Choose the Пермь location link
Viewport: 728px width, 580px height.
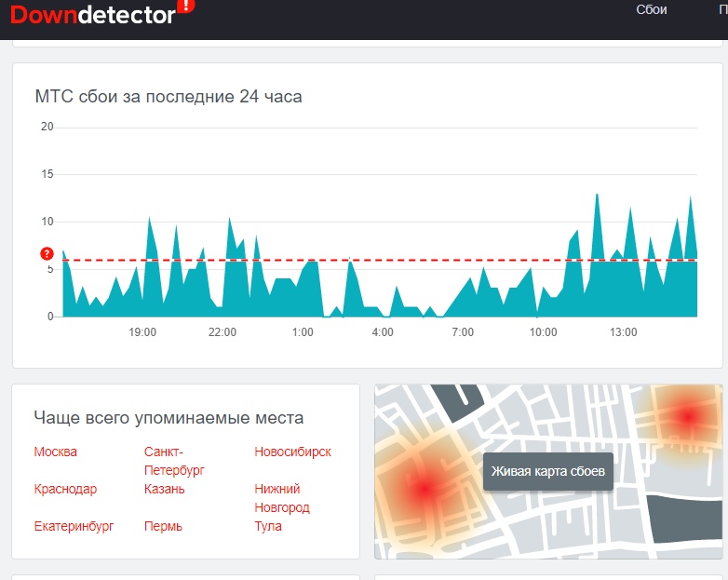(163, 526)
